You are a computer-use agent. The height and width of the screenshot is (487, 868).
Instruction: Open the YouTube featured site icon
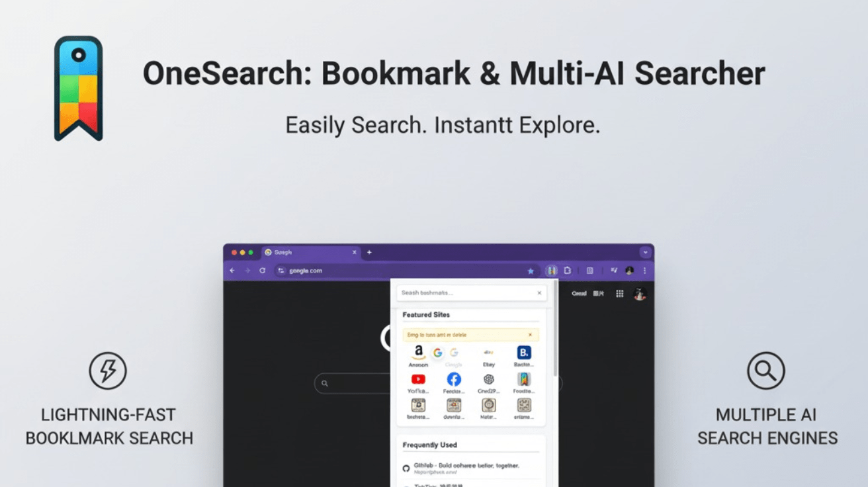tap(418, 379)
